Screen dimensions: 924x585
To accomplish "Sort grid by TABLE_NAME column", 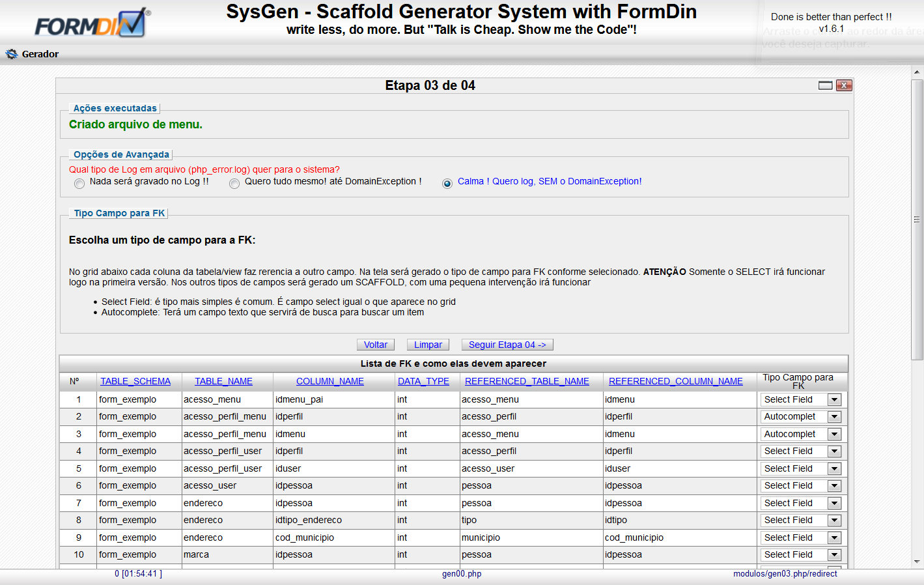I will click(223, 381).
